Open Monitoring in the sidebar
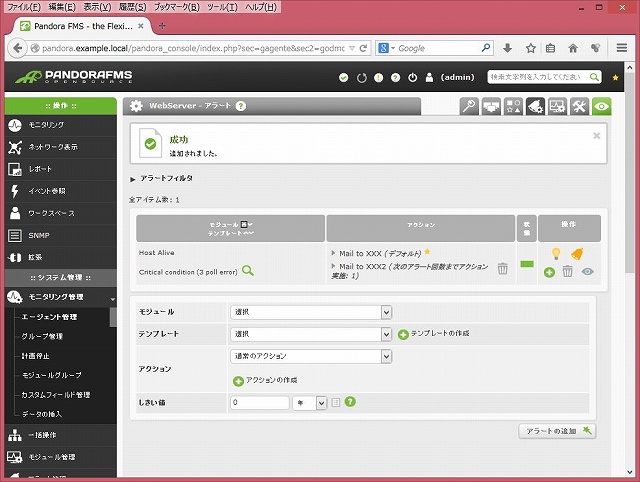 pyautogui.click(x=61, y=125)
